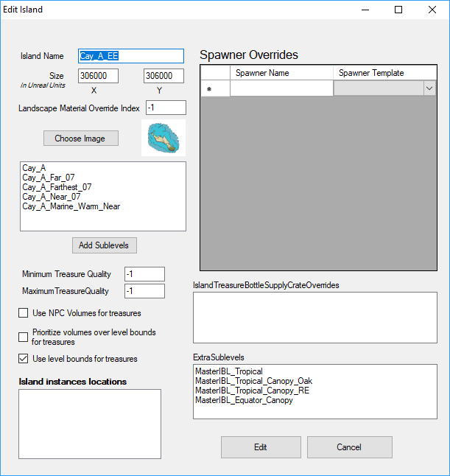Click the MaximumTreasureQuality field
Viewport: 450px width, 476px height.
pyautogui.click(x=144, y=291)
